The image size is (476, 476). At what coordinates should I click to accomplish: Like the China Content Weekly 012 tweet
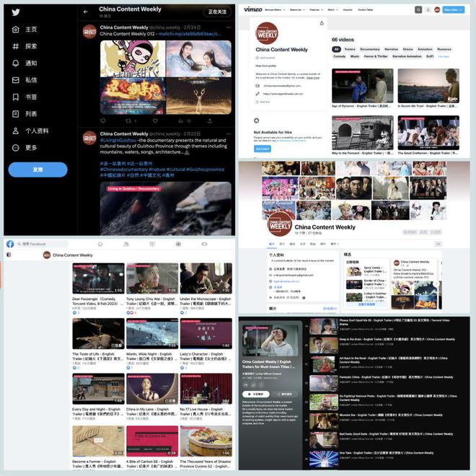(155, 121)
